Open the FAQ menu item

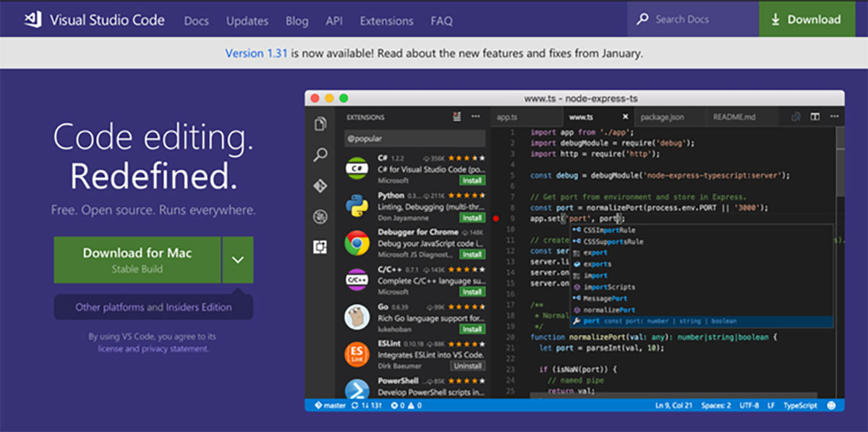pyautogui.click(x=441, y=20)
